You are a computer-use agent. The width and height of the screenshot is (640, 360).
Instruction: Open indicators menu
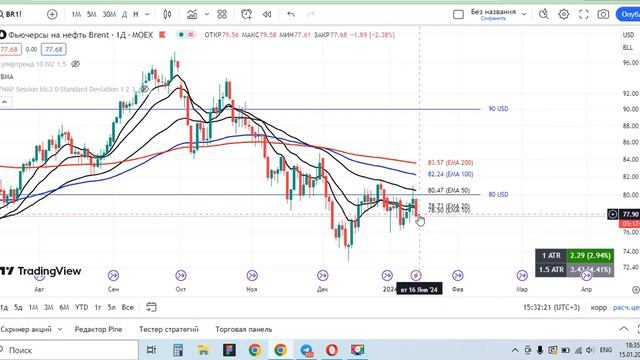192,14
